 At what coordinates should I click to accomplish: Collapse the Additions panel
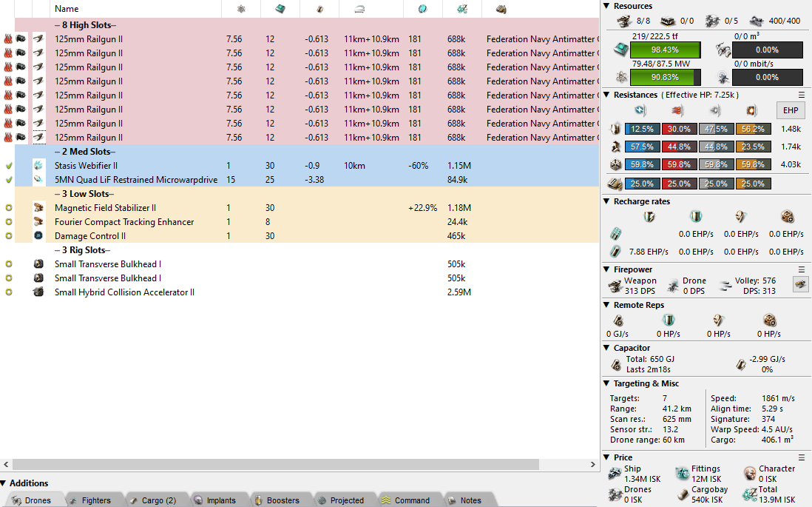[x=4, y=483]
